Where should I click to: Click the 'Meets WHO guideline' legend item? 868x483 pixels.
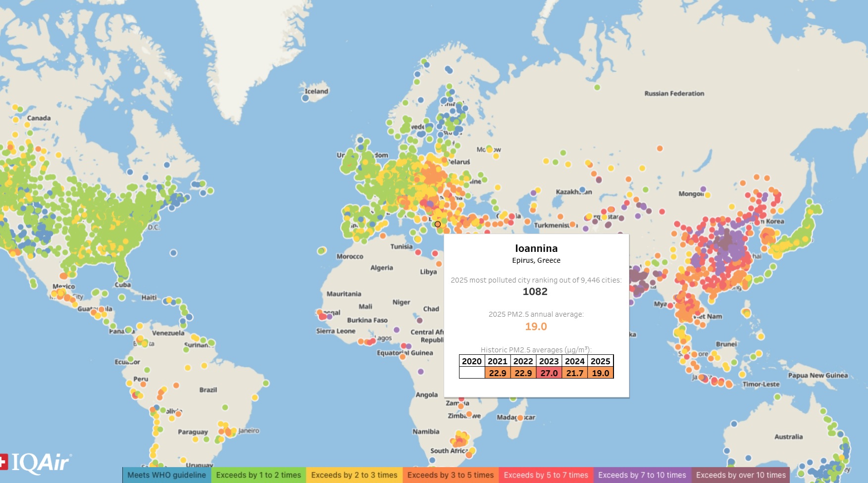pyautogui.click(x=166, y=475)
